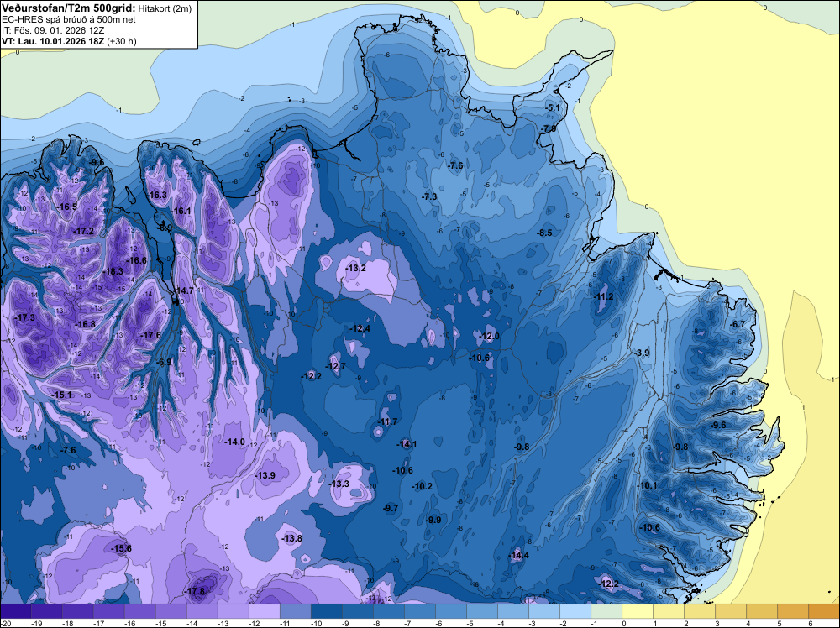This screenshot has height=628, width=840.
Task: Click the temperature value -16.3
Action: click(x=157, y=195)
